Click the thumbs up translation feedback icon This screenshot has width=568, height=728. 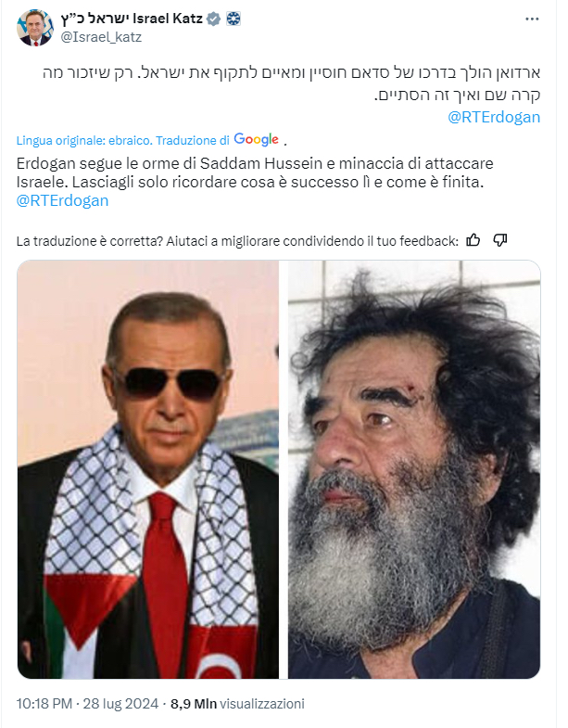pos(473,240)
